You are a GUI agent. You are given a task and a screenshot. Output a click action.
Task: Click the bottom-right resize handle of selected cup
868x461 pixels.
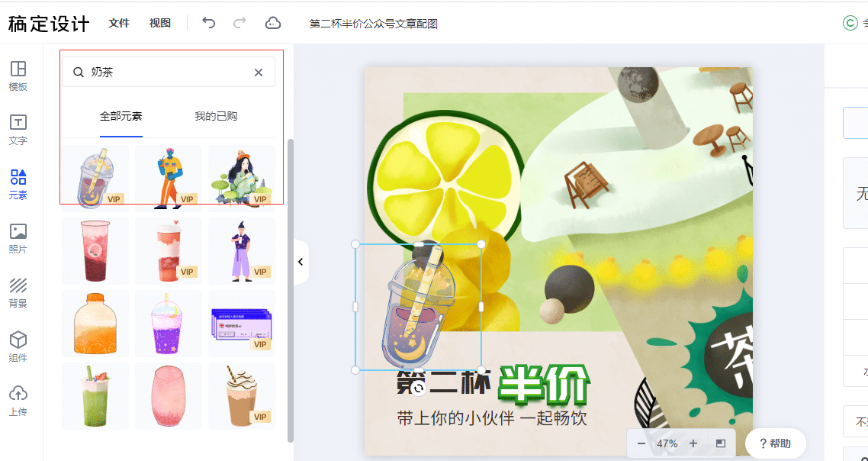[481, 369]
